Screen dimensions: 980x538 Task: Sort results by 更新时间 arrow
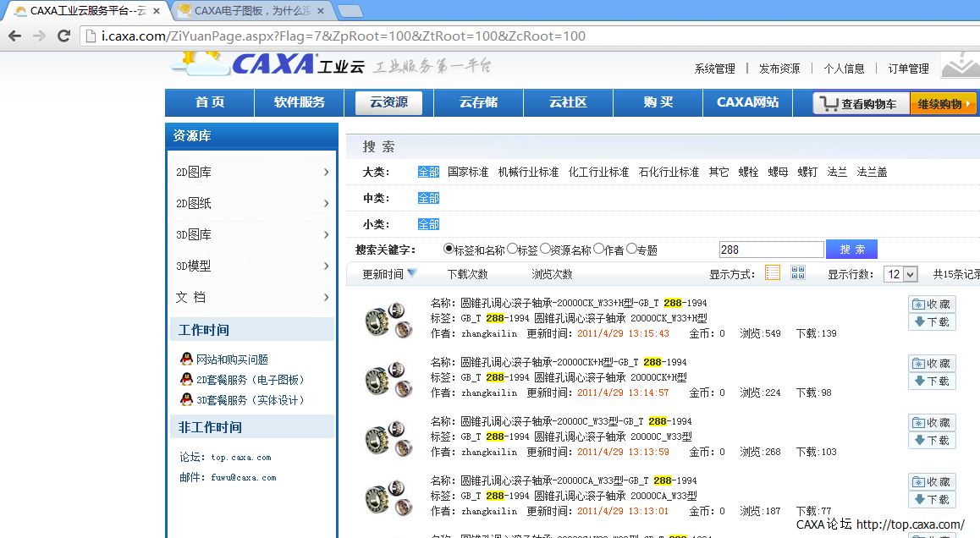click(x=412, y=273)
